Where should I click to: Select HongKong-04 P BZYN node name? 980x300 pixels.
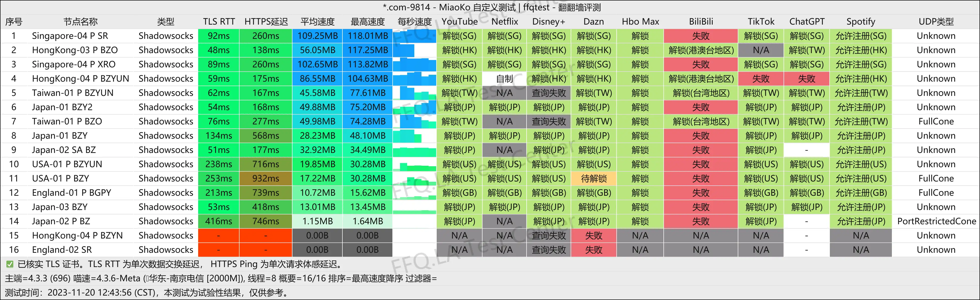[x=77, y=235]
